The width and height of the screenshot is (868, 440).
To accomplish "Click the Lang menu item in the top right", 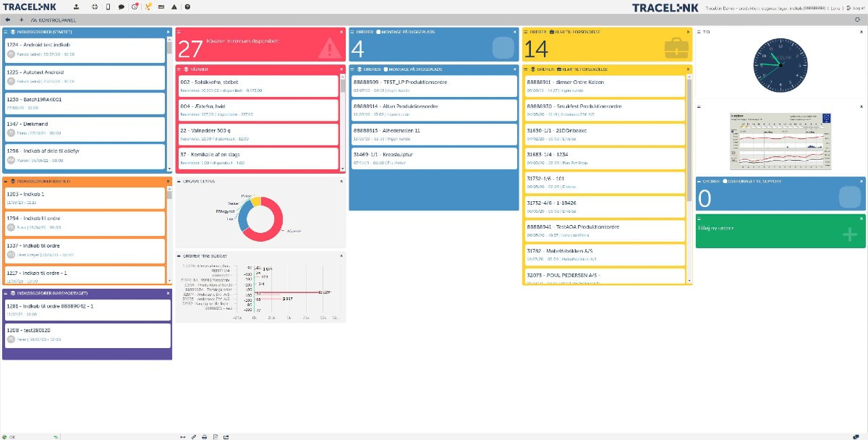I will [835, 8].
